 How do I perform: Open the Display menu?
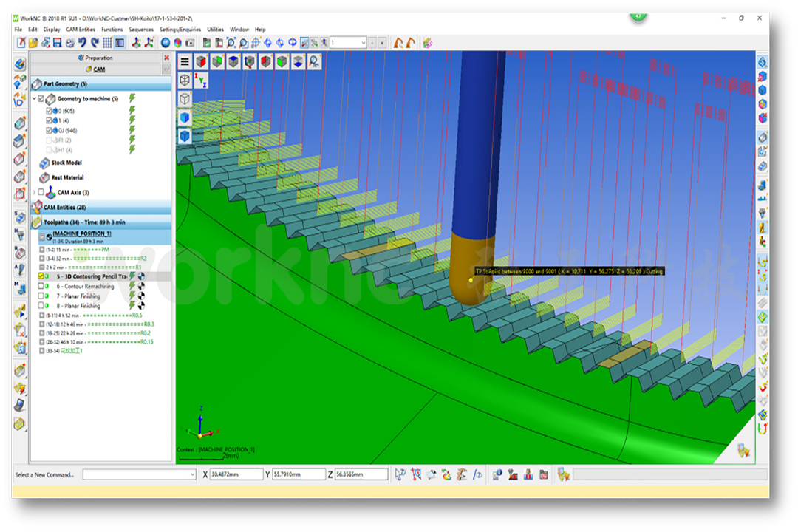click(52, 30)
